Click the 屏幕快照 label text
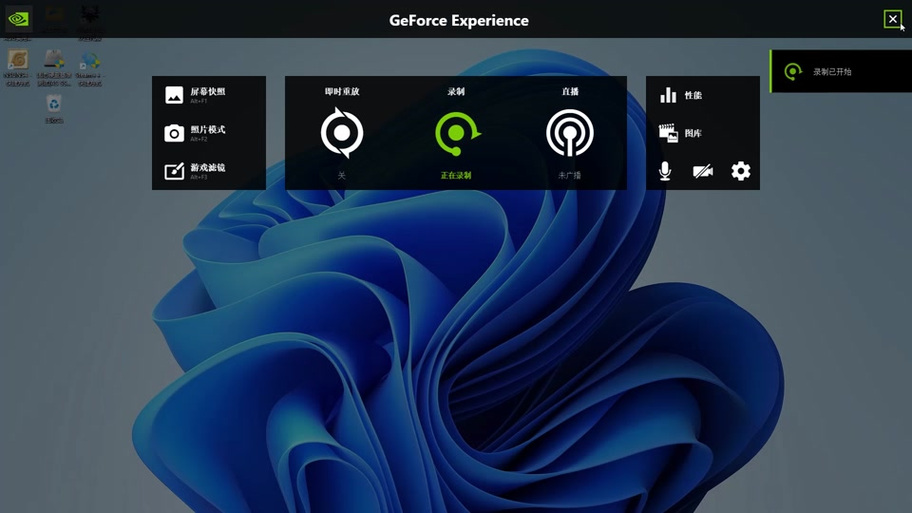 (208, 91)
